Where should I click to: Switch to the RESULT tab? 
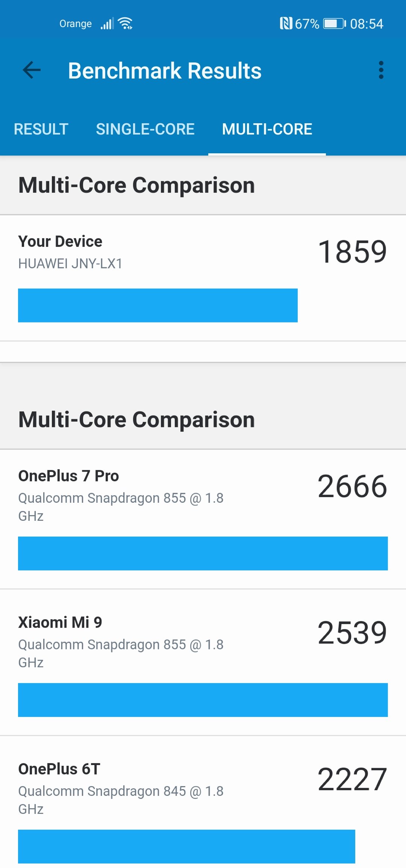[x=41, y=129]
